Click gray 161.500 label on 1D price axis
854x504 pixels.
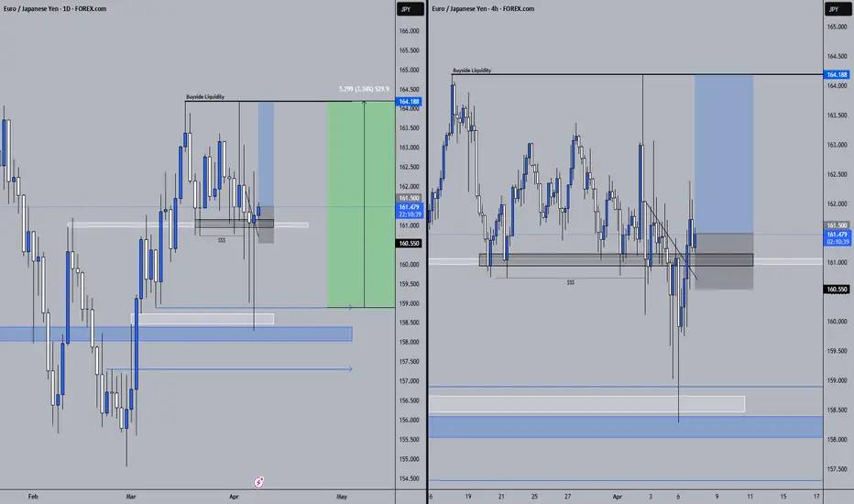coord(410,198)
